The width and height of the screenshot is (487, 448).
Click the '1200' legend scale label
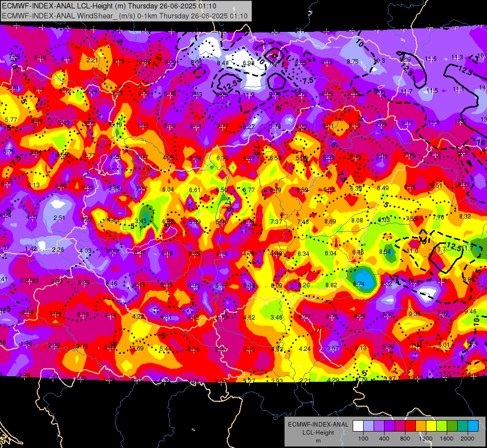pyautogui.click(x=425, y=439)
